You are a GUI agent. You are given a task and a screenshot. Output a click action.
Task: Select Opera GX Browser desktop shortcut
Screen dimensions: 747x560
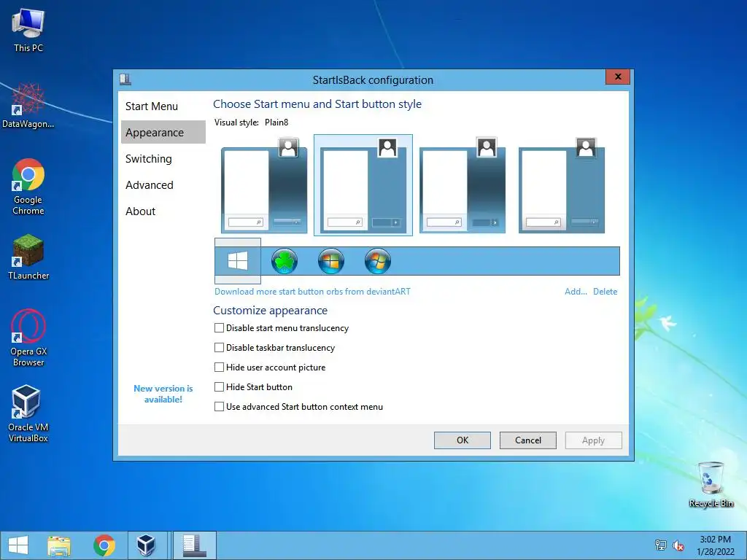coord(28,338)
